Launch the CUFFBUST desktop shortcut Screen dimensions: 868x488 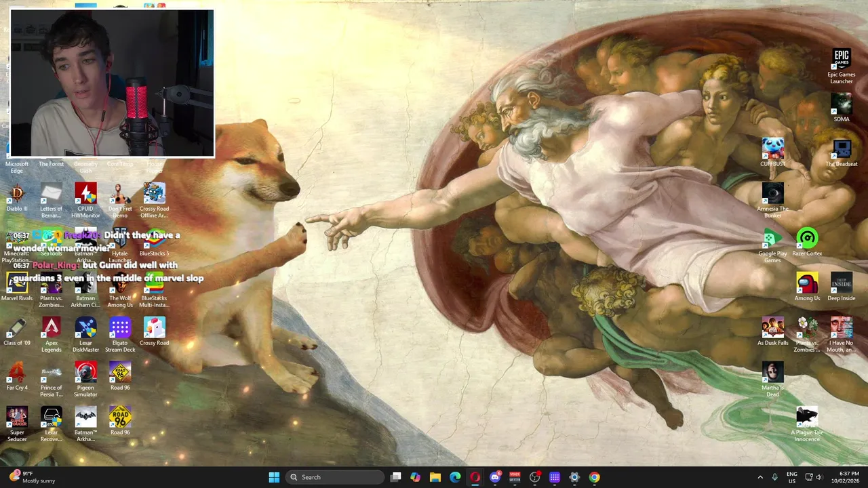pos(772,153)
